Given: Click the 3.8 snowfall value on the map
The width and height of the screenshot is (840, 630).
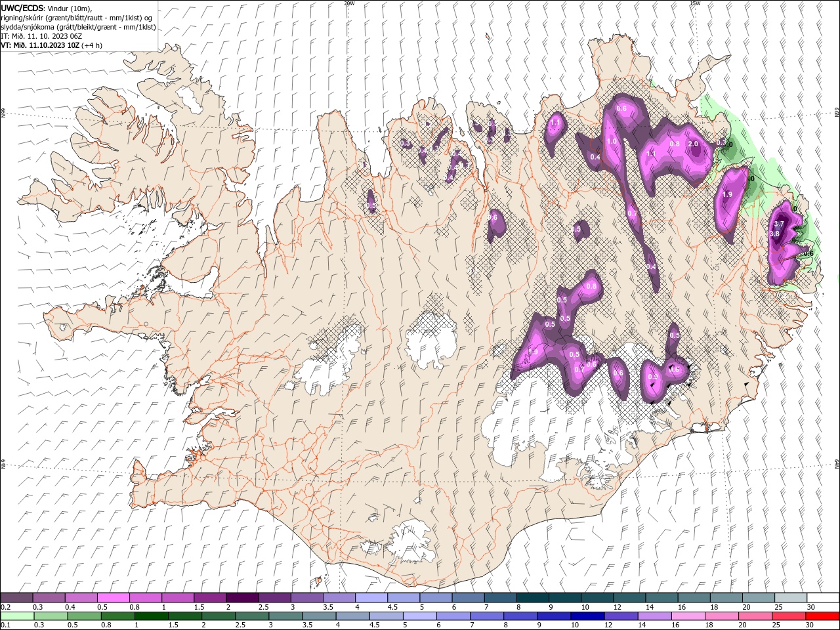Looking at the screenshot, I should (774, 234).
